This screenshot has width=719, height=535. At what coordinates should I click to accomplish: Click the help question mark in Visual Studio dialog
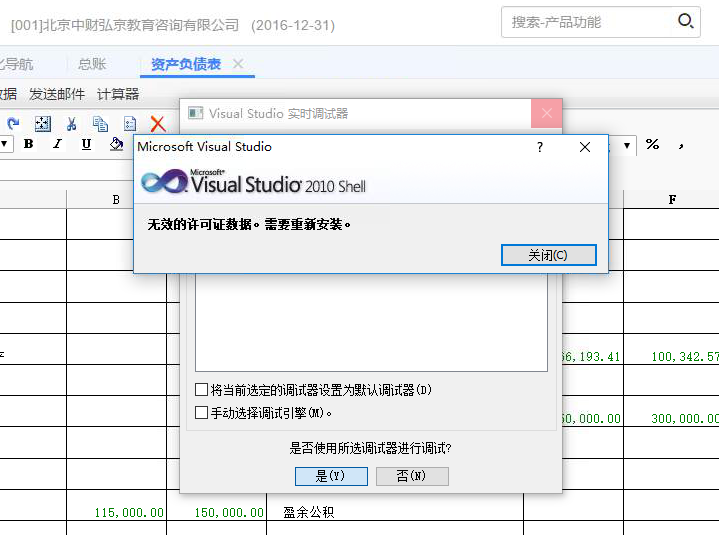click(x=540, y=147)
